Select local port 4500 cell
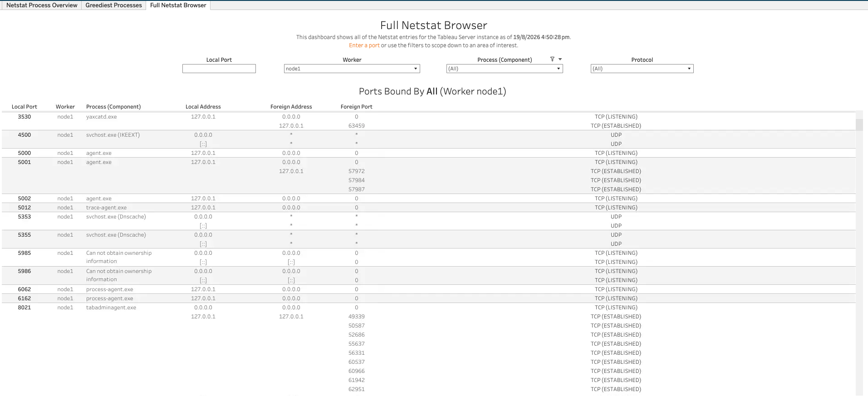This screenshot has height=397, width=868. pyautogui.click(x=25, y=135)
